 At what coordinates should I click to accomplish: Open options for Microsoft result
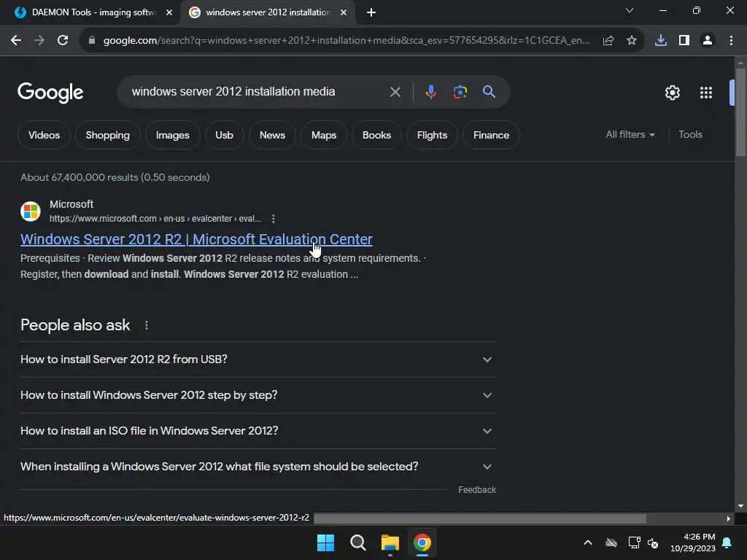[273, 219]
